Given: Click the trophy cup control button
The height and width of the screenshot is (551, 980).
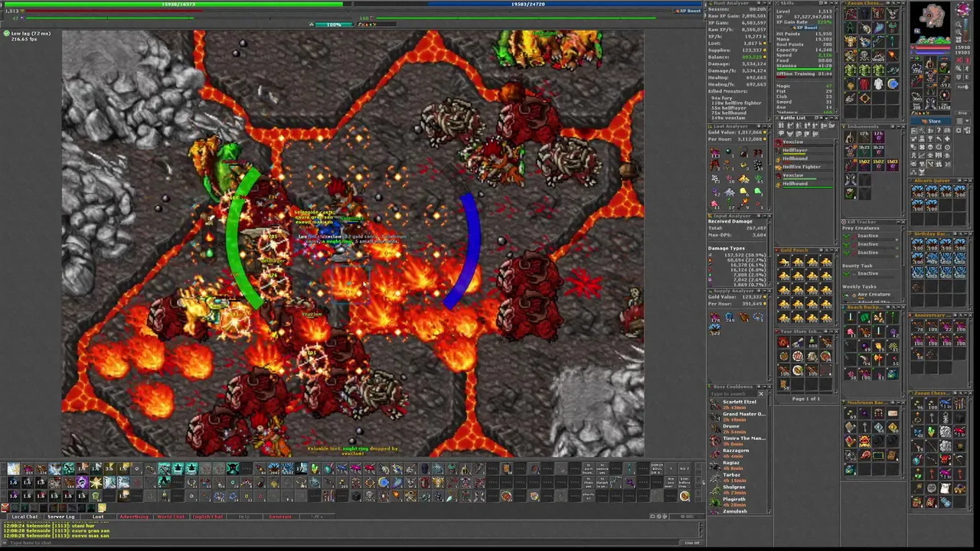Looking at the screenshot, I should [x=930, y=139].
